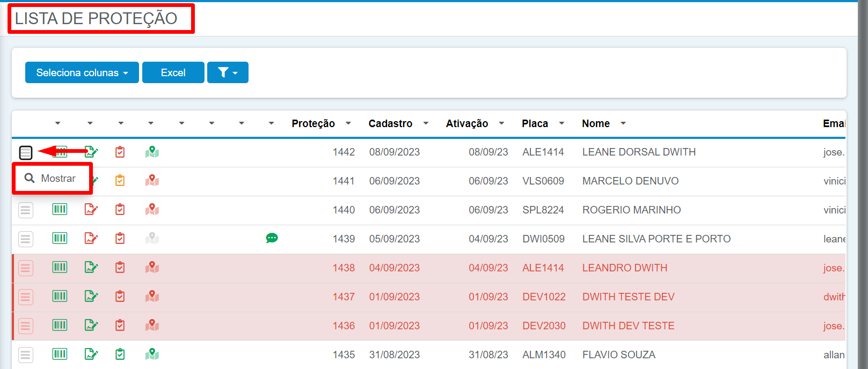Sort by the Placa column header
Viewport: 868px width, 369px height.
(x=535, y=123)
